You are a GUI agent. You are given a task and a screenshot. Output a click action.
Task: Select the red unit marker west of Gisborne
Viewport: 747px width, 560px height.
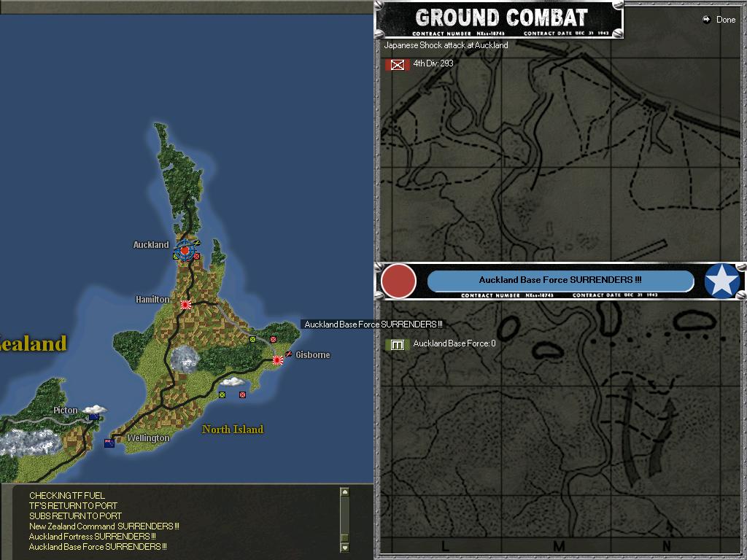(x=273, y=339)
